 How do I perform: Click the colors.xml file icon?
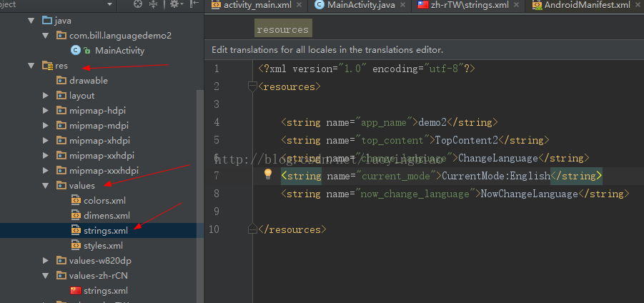[76, 201]
